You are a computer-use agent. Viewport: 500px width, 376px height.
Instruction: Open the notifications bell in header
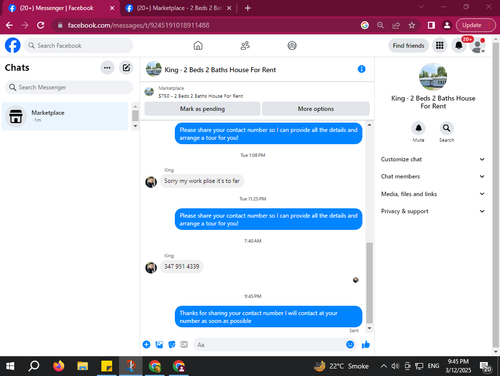[x=459, y=45]
